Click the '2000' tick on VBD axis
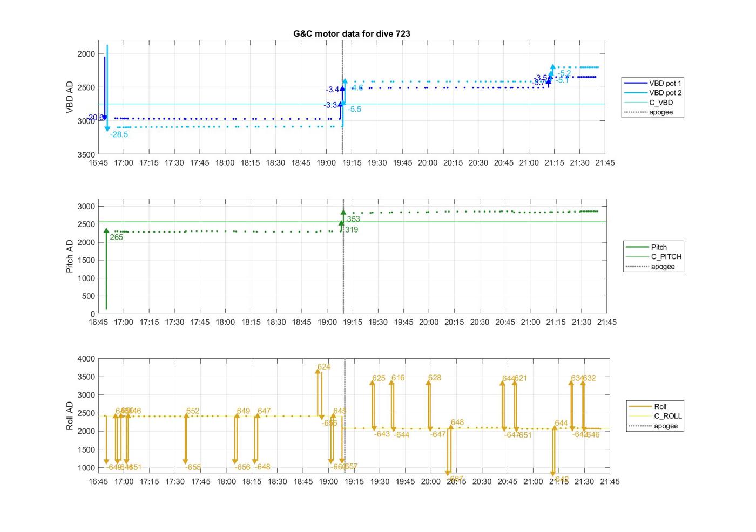This screenshot has height=532, width=756. 86,54
